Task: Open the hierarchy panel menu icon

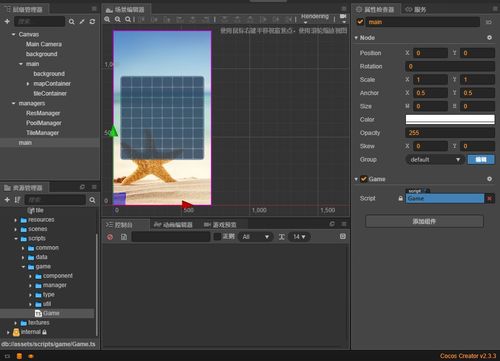Action: [x=94, y=9]
